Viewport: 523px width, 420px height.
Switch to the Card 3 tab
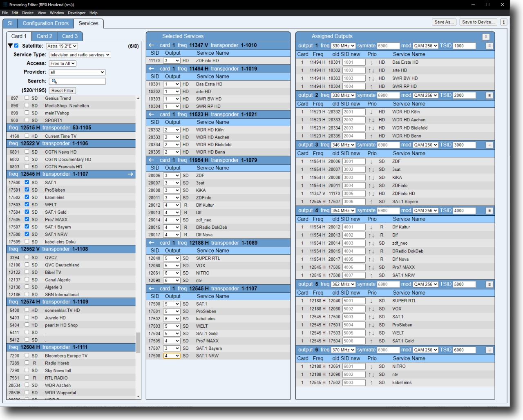[70, 36]
